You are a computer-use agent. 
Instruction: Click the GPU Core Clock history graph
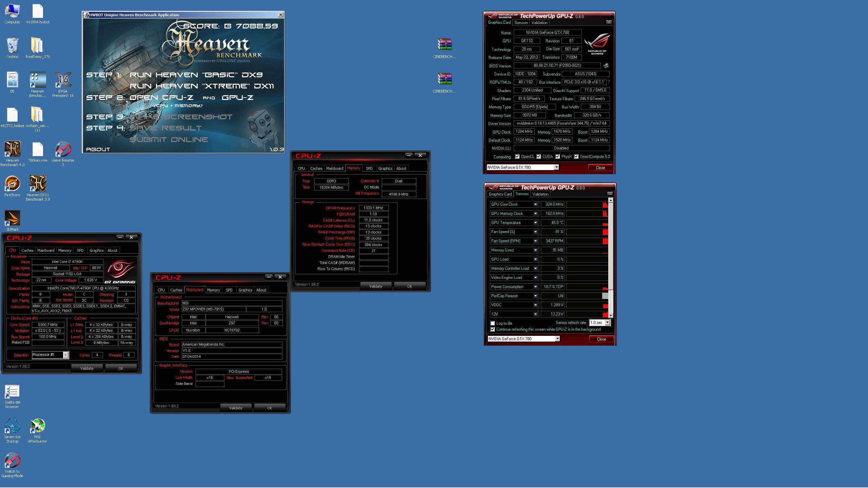tap(587, 204)
